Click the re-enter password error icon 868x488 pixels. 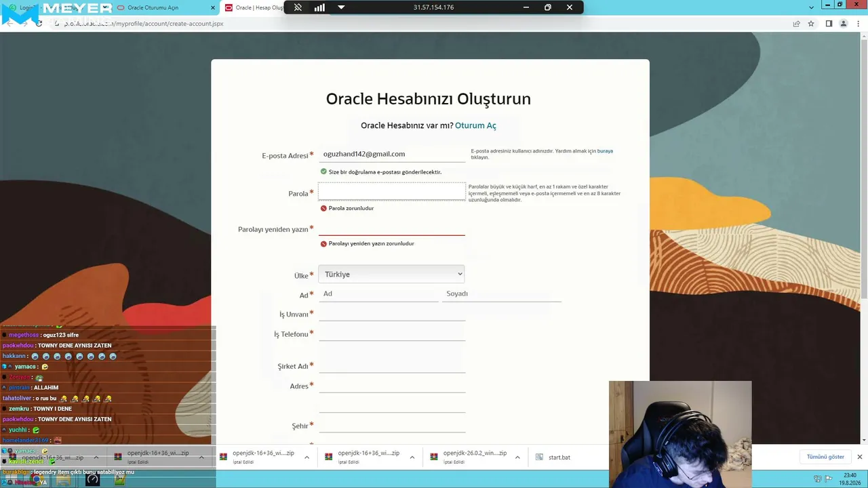[323, 243]
